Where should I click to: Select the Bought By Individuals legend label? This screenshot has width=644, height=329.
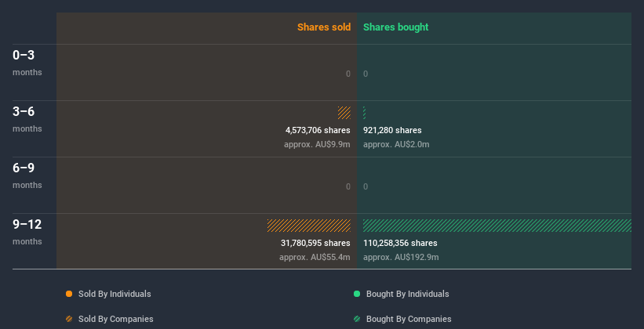point(407,294)
